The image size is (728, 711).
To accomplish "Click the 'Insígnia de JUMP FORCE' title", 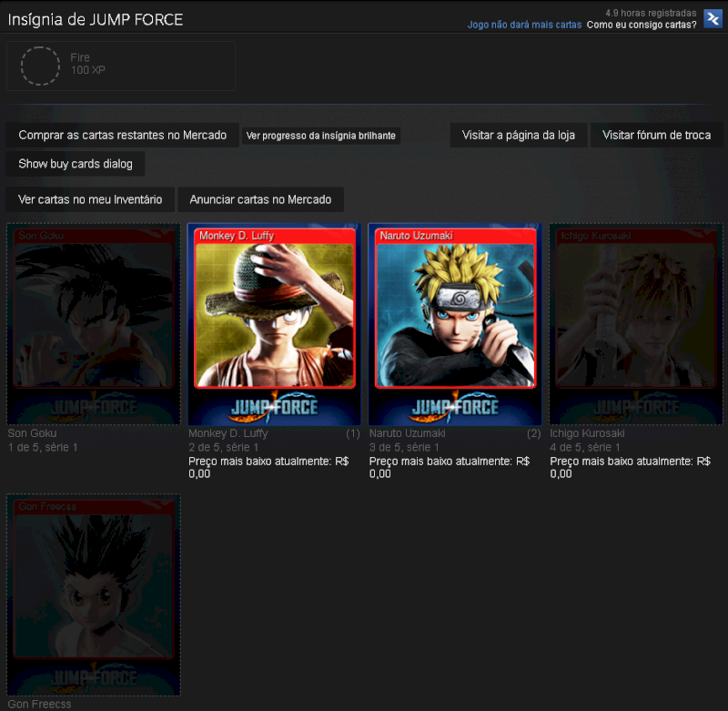I will pyautogui.click(x=96, y=19).
